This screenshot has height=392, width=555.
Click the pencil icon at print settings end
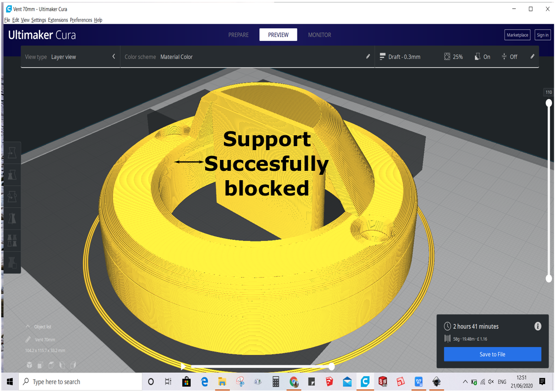click(532, 56)
